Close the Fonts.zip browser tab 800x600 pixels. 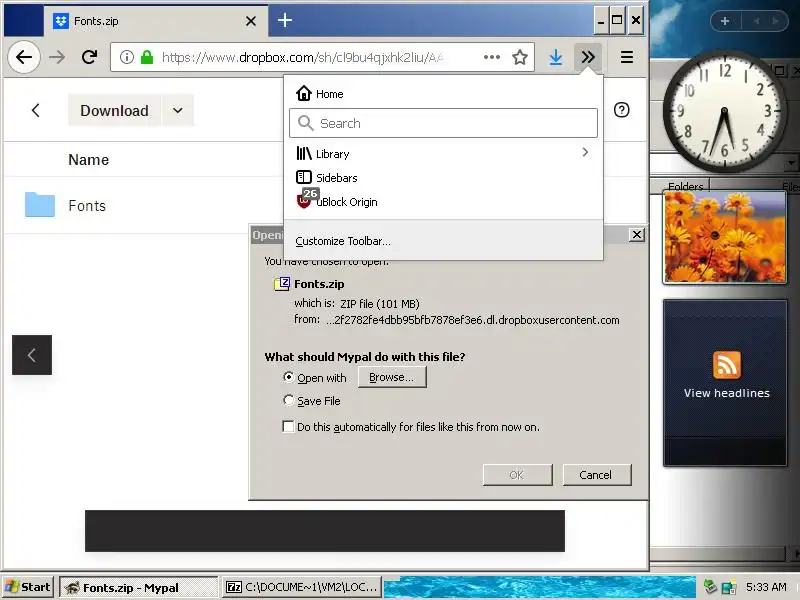pyautogui.click(x=251, y=21)
